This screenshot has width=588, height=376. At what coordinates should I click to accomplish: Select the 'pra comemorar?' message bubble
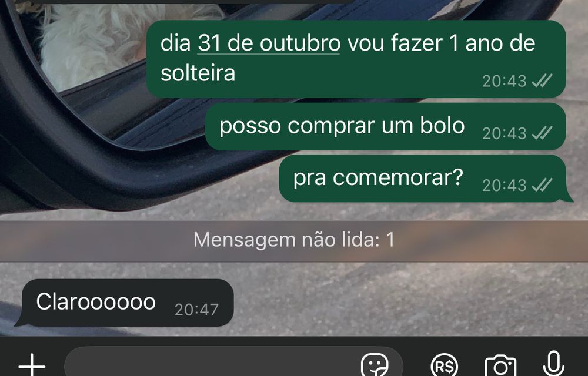point(426,178)
